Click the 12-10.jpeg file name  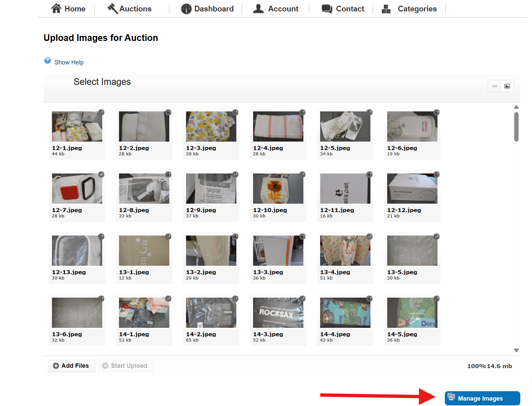tap(270, 210)
